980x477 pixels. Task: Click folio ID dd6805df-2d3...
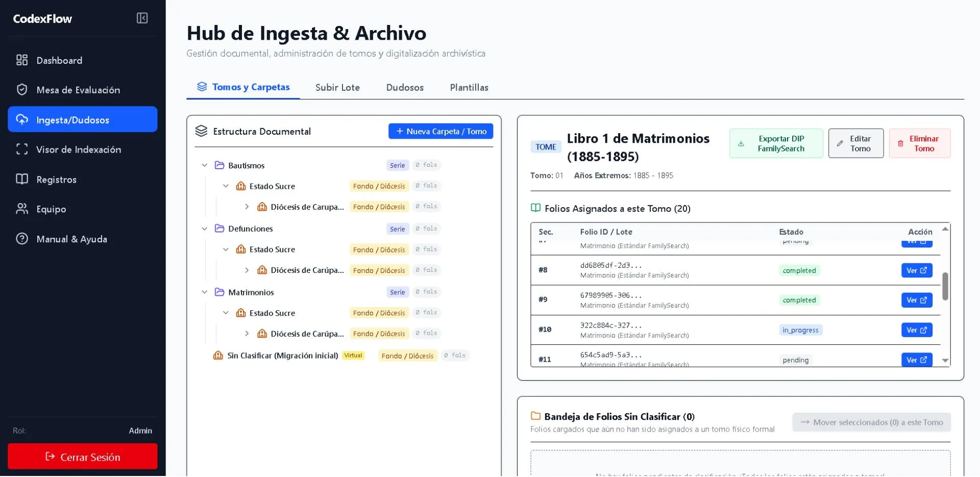[611, 265]
